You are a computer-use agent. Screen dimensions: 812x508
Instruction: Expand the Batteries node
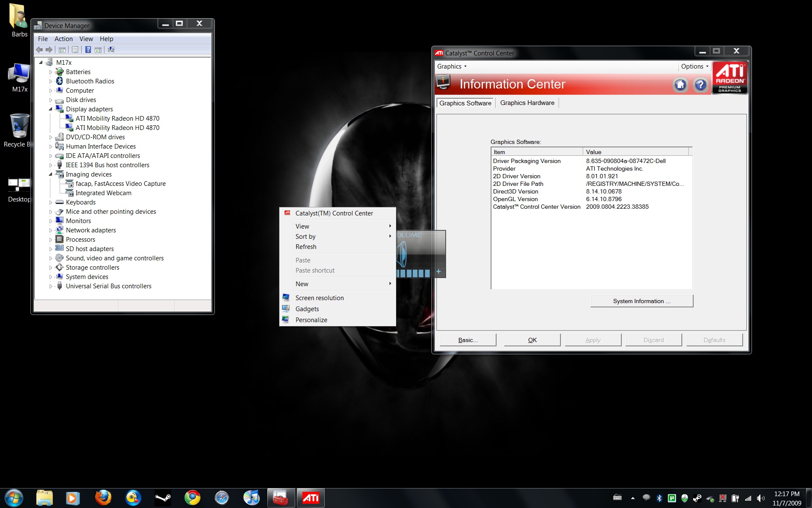point(51,72)
